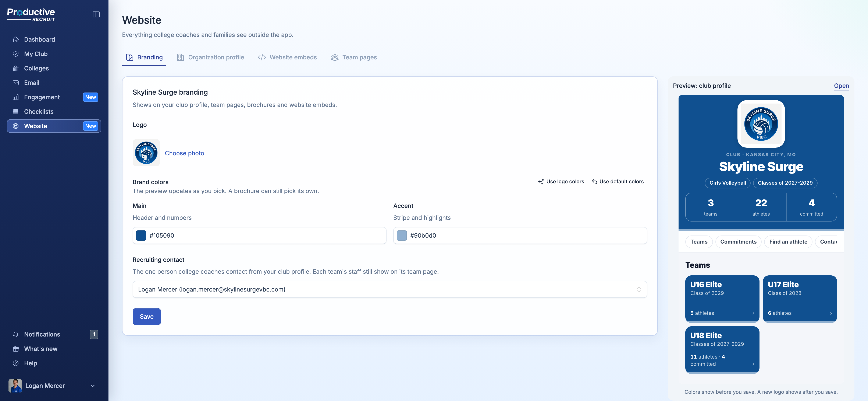Click the Organization profile building icon
Image resolution: width=868 pixels, height=401 pixels.
[181, 57]
